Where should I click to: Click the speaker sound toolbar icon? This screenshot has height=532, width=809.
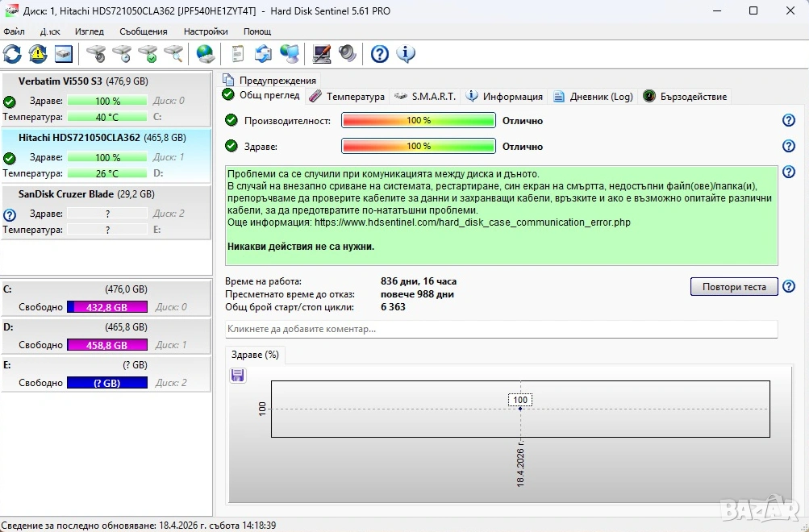point(348,54)
